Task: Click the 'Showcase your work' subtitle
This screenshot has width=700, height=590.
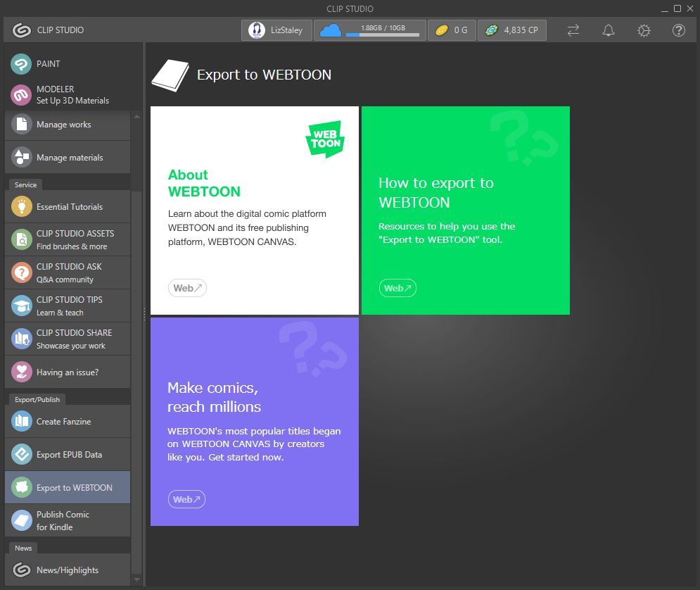Action: tap(70, 346)
